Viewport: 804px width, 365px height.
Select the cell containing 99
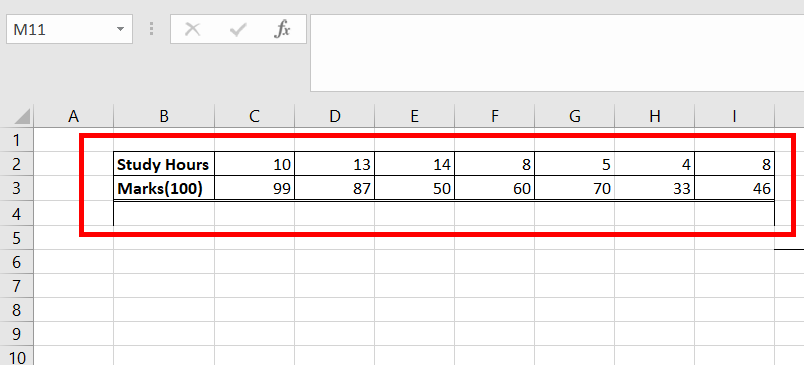pos(254,188)
